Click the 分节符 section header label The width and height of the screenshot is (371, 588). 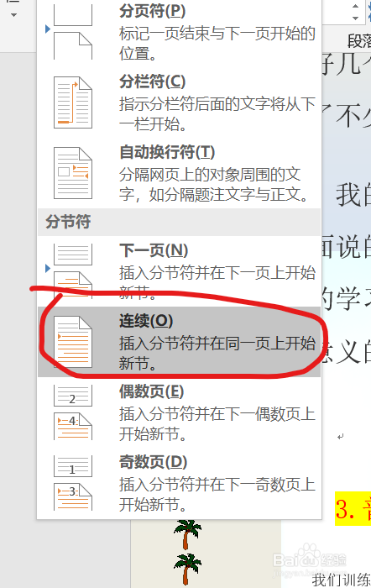68,222
